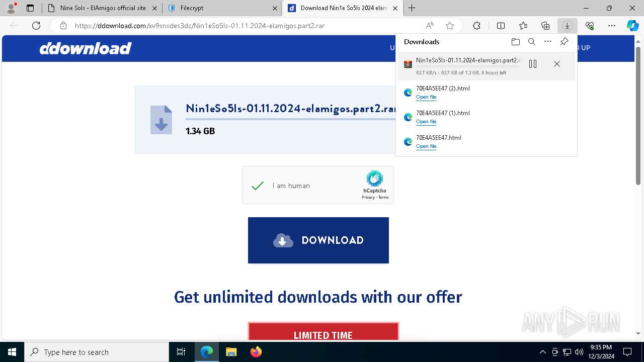Click the LIMITED TIME offer banner
The height and width of the screenshot is (362, 644).
point(324,332)
